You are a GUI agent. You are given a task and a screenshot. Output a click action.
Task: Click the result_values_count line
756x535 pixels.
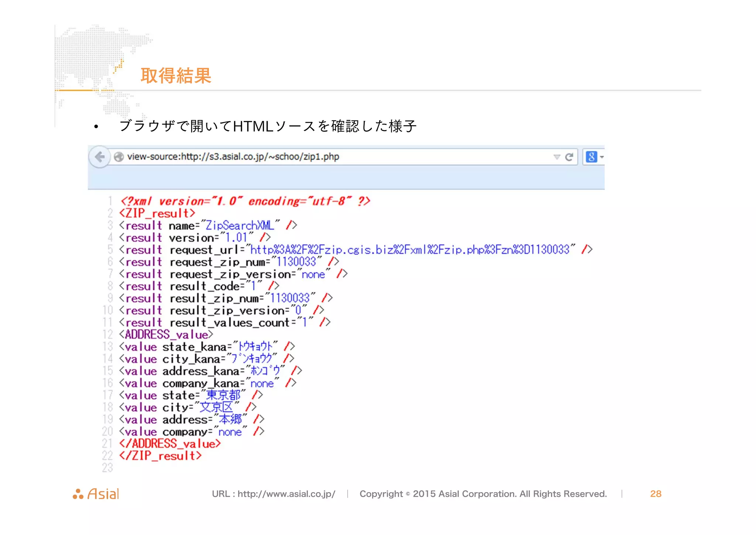click(x=225, y=323)
